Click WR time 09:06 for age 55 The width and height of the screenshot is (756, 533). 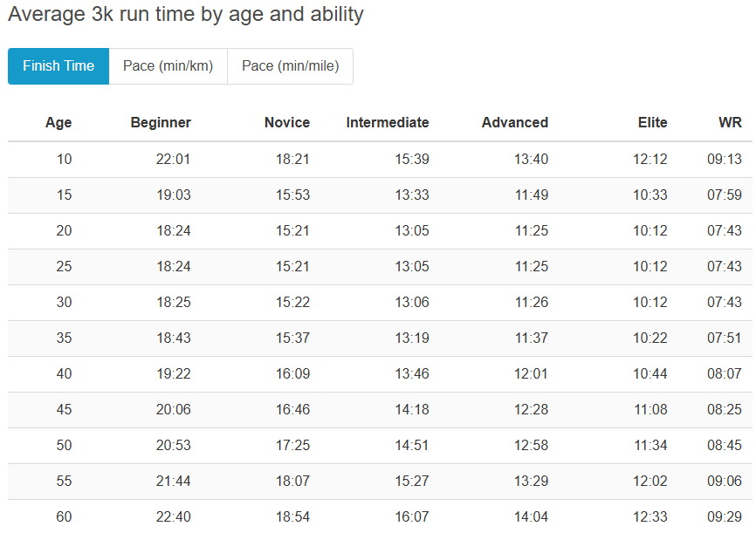725,482
